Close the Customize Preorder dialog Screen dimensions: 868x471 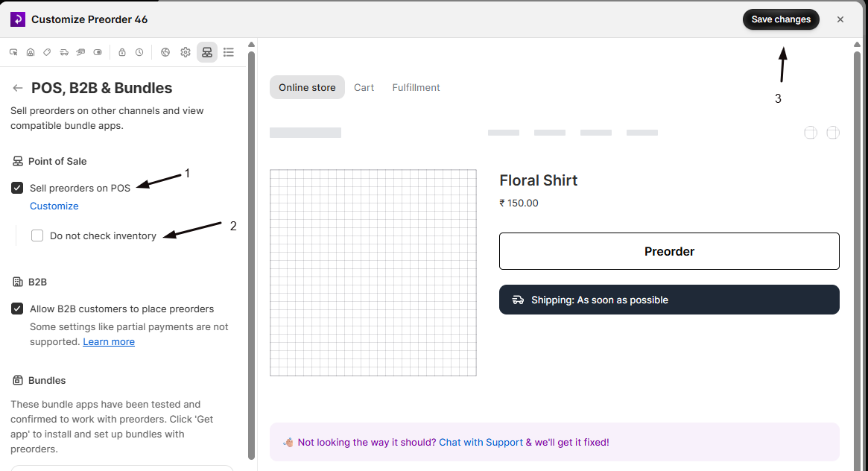840,19
